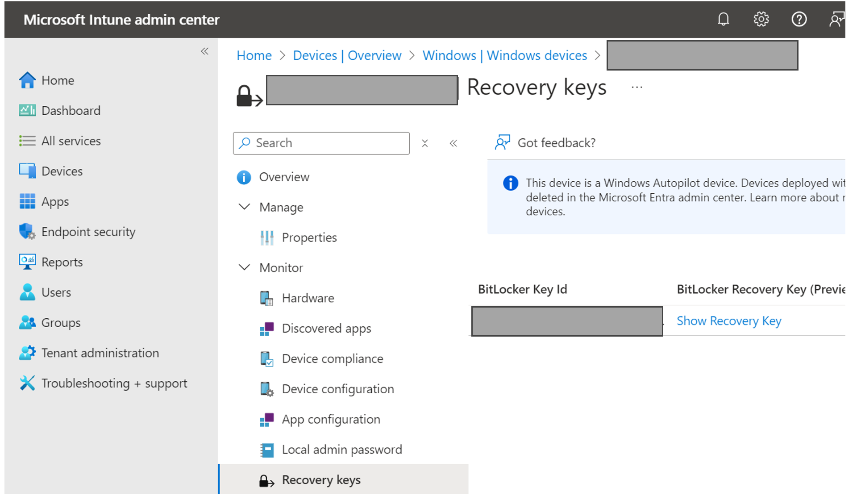Click the App configuration icon
Image resolution: width=861 pixels, height=504 pixels.
[267, 420]
